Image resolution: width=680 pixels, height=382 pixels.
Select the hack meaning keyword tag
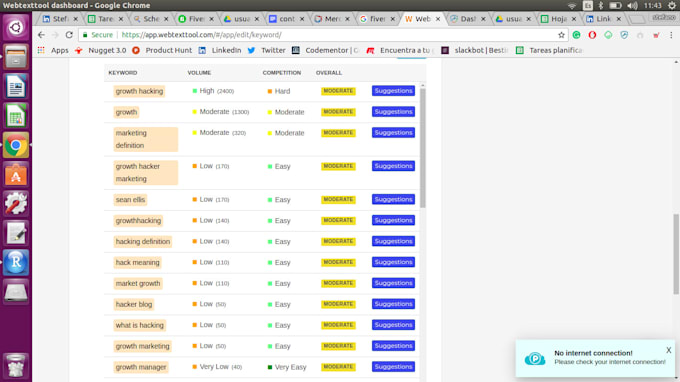tap(137, 262)
